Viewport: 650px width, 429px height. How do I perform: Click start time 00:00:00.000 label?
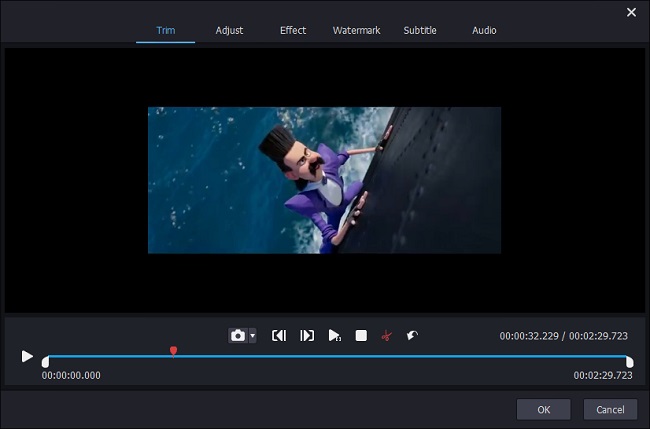coord(71,375)
